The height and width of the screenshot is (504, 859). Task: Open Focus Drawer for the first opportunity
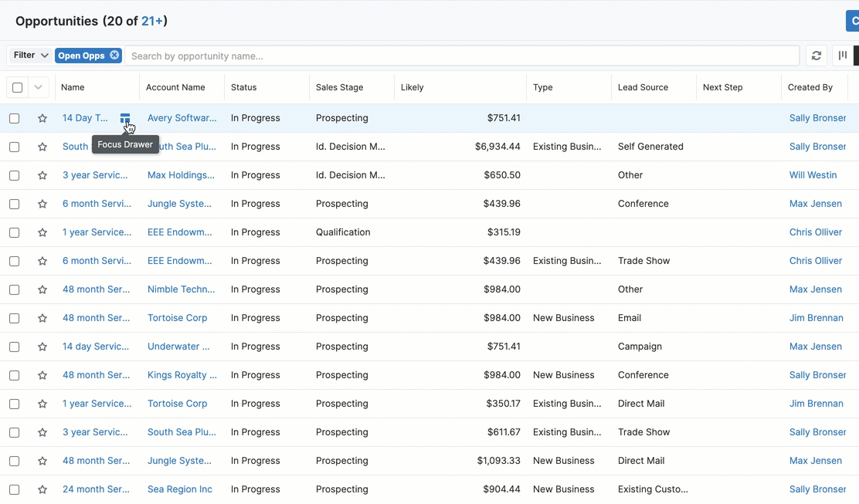point(125,118)
